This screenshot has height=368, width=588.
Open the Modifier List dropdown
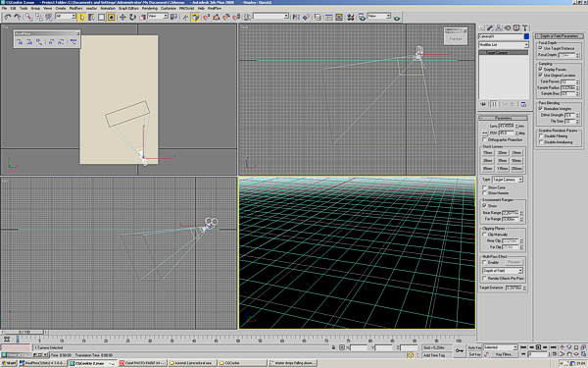(x=504, y=45)
